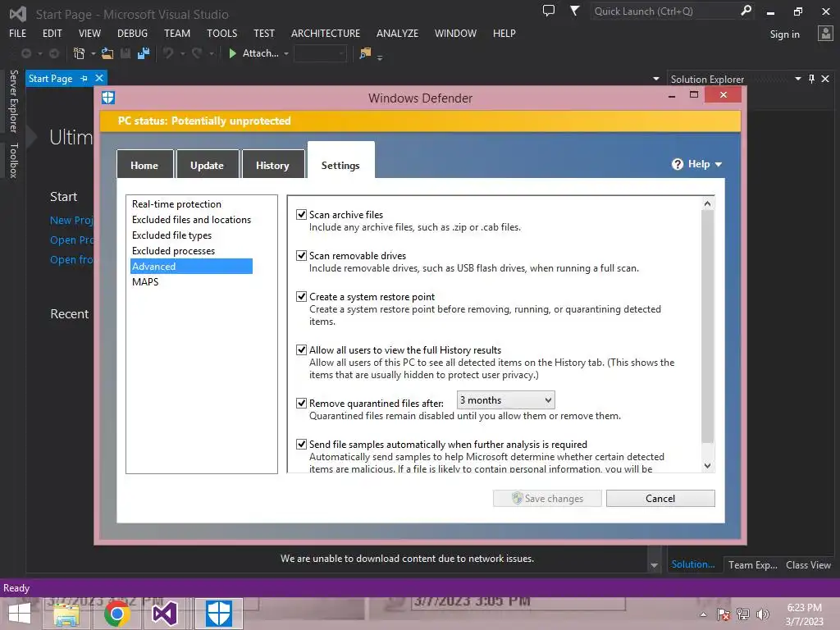
Task: Uncheck Send file samples automatically
Action: (x=302, y=445)
